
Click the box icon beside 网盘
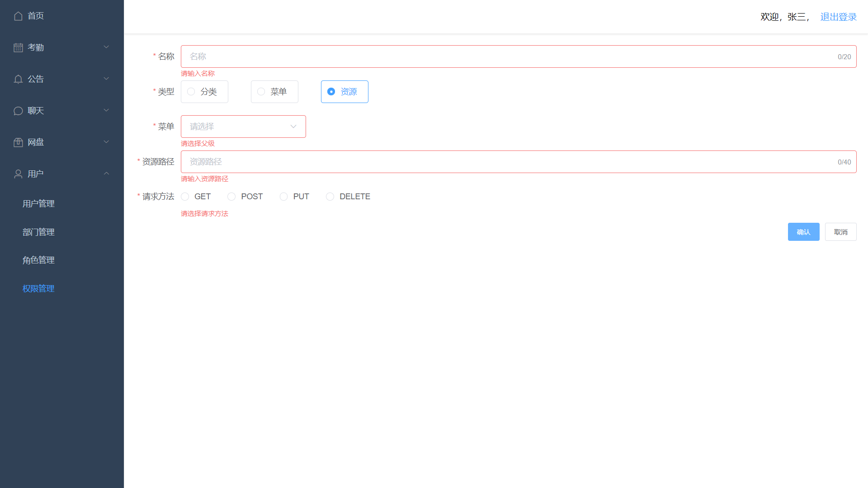(18, 142)
